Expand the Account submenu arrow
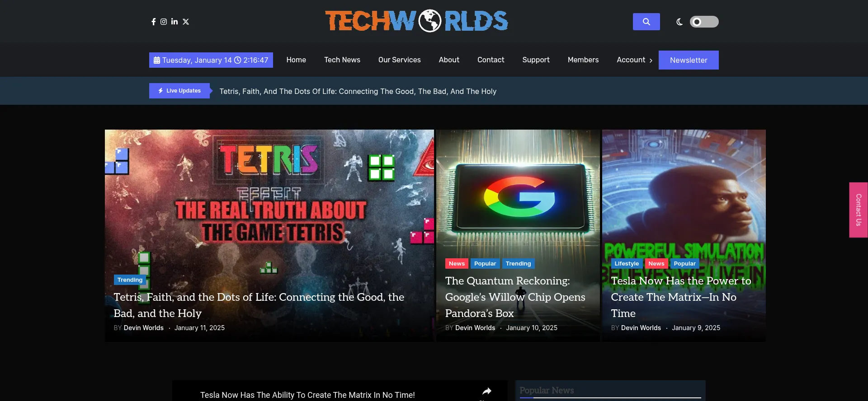Viewport: 868px width, 401px height. pos(651,61)
